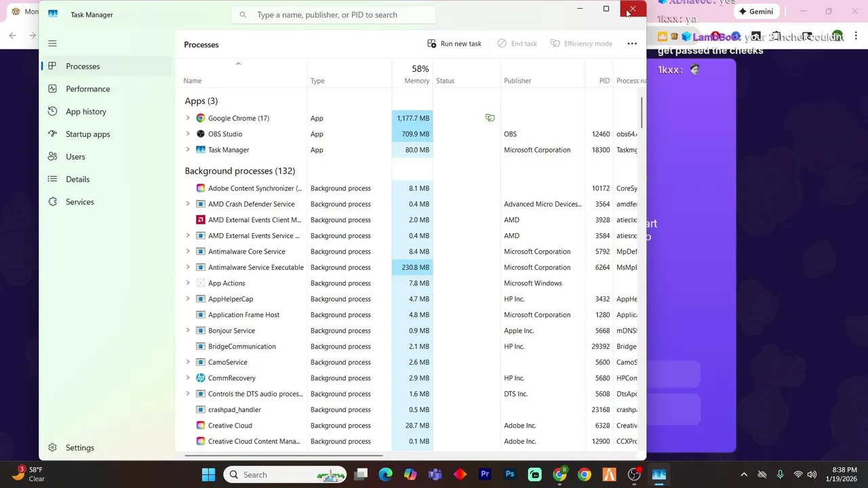Expand Antimalware Service Executable row
Viewport: 868px width, 488px height.
point(188,267)
